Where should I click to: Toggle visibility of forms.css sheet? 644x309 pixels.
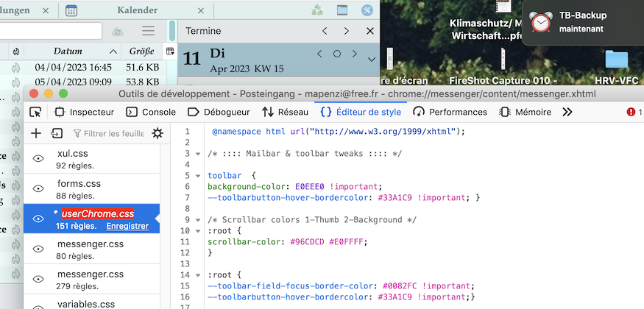pyautogui.click(x=38, y=188)
